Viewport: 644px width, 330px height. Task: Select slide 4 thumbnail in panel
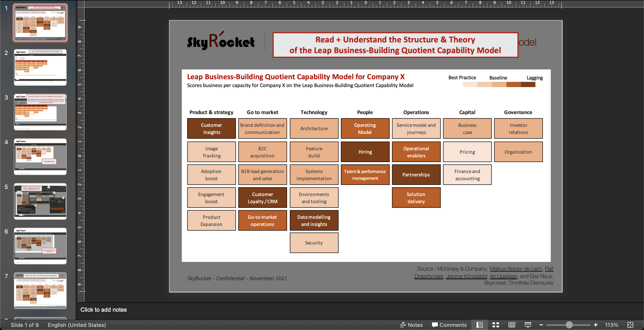click(x=40, y=157)
